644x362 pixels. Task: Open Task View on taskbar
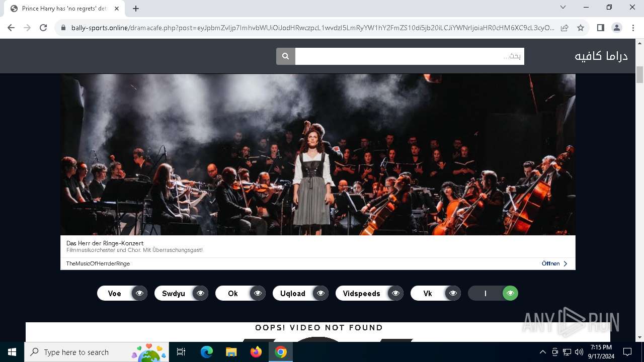coord(182,352)
